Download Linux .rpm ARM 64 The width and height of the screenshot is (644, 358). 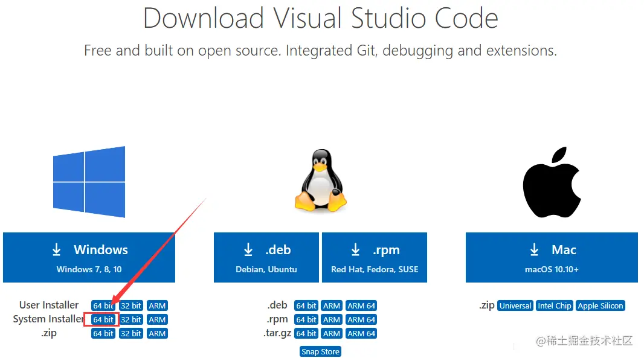(x=361, y=319)
